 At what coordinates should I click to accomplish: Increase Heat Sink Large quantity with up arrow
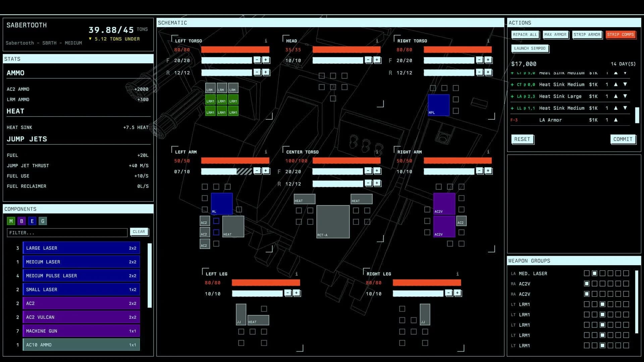tap(616, 96)
